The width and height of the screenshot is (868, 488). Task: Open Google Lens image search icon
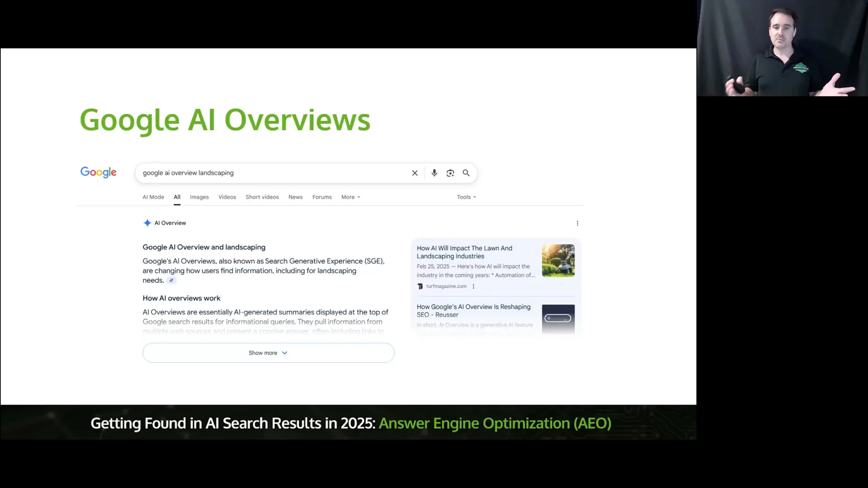[450, 173]
